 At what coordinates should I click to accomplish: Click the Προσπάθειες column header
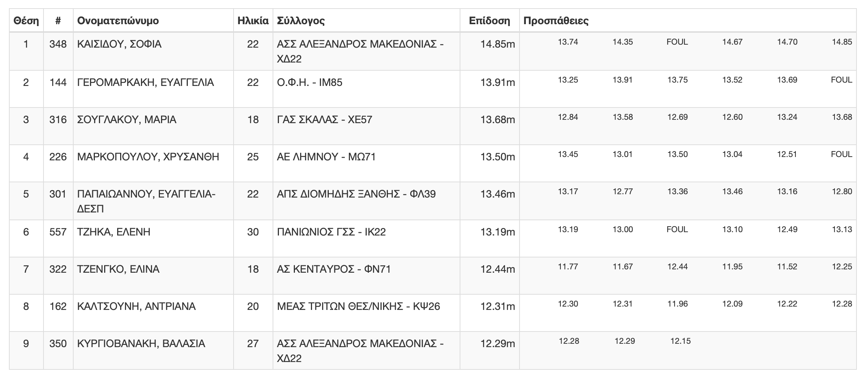[556, 20]
